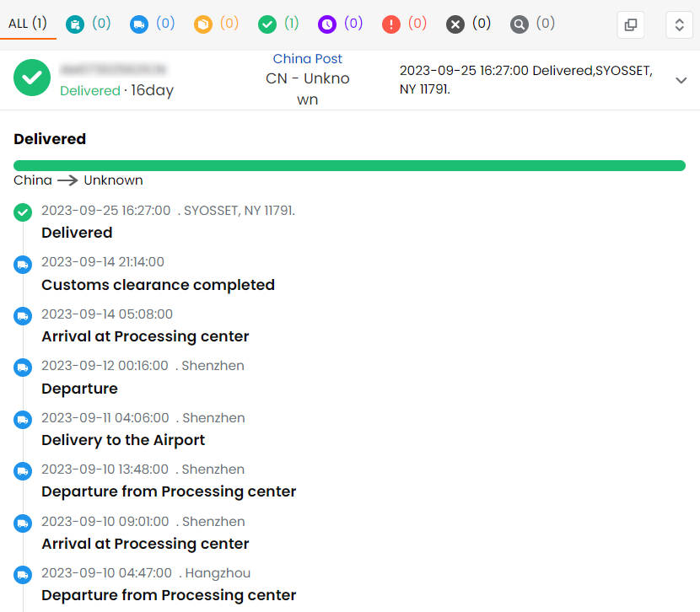Click 'Customs clearance completed' event title
700x612 pixels.
pyautogui.click(x=158, y=285)
